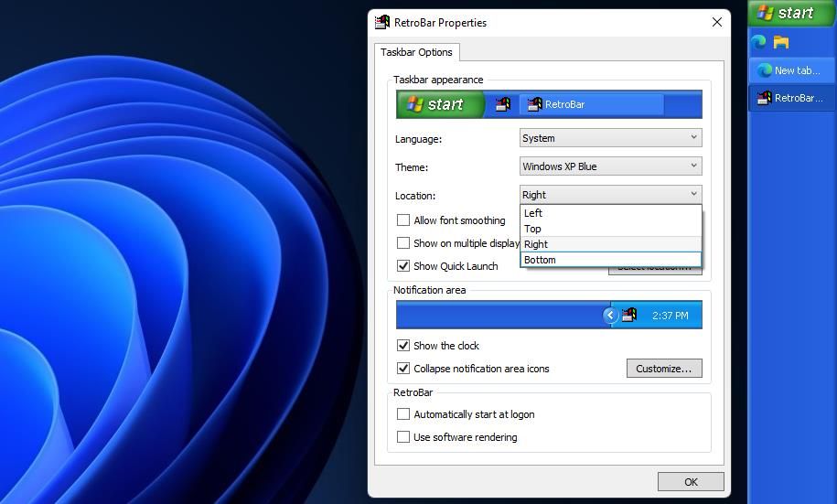
Task: Collapse the Location dropdown
Action: (611, 194)
